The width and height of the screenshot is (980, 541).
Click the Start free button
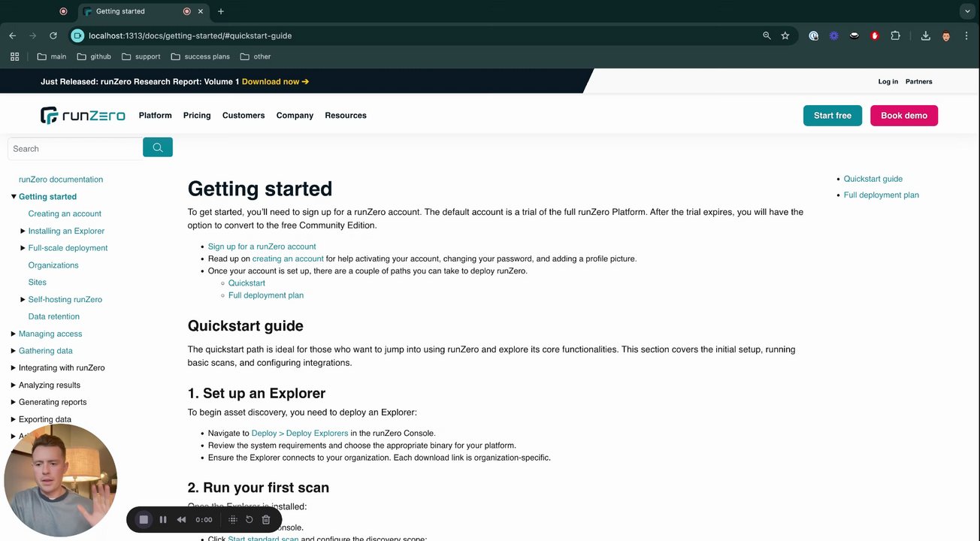pos(832,116)
